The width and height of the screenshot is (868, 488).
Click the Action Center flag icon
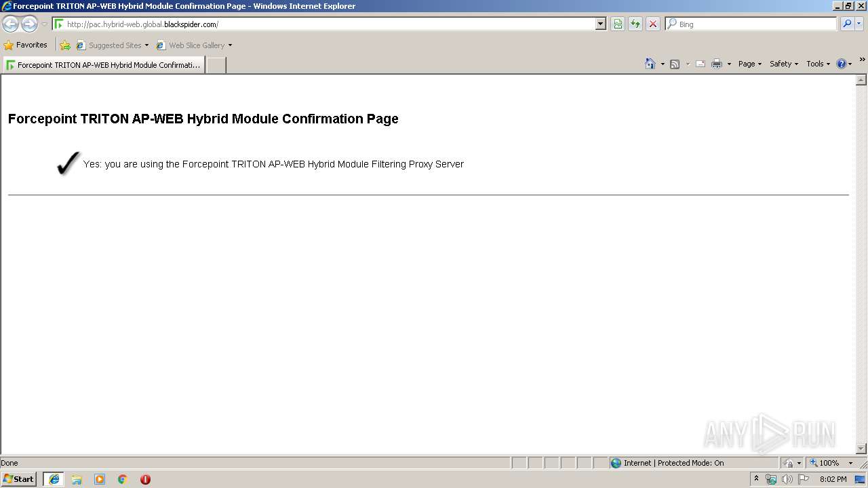tap(804, 479)
